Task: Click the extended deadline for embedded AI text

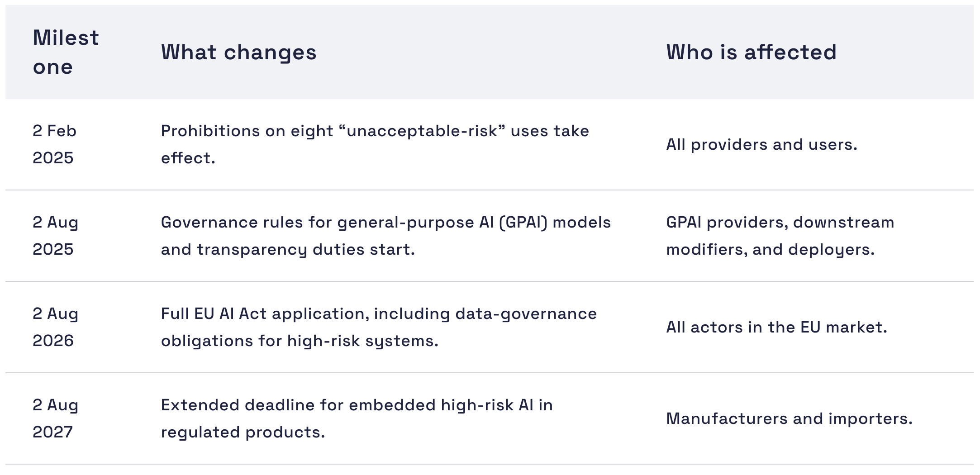Action: [x=357, y=418]
